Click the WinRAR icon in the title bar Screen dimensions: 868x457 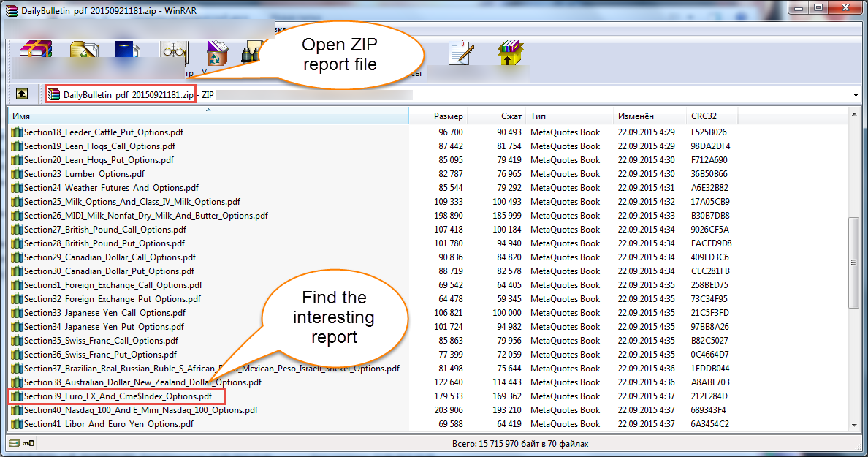(x=11, y=10)
